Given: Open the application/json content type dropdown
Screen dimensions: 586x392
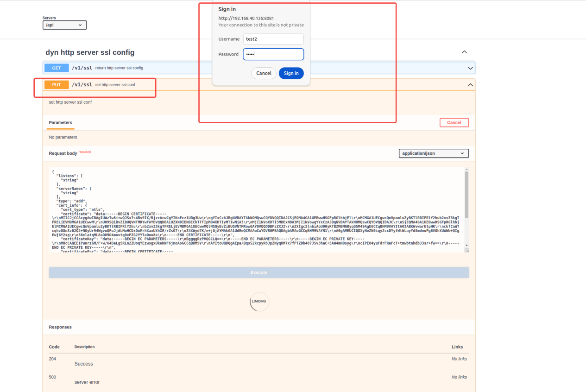Looking at the screenshot, I should pyautogui.click(x=434, y=153).
